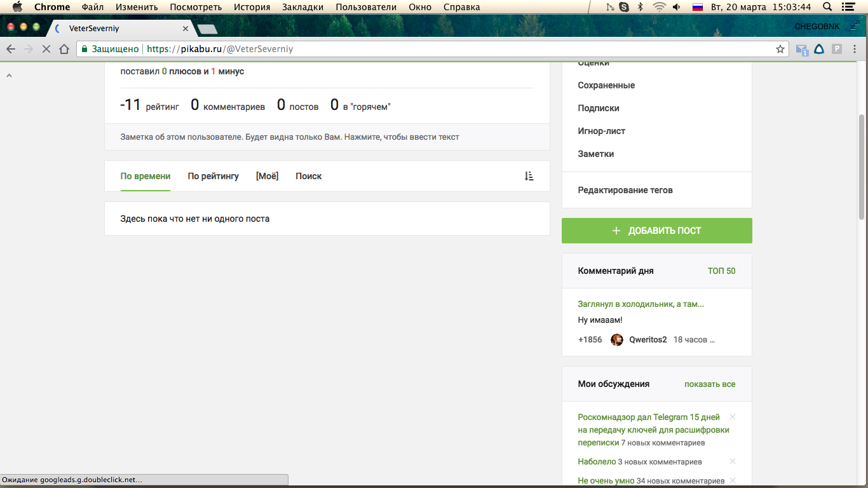Open the Chrome application menu
The height and width of the screenshot is (488, 868).
[52, 7]
